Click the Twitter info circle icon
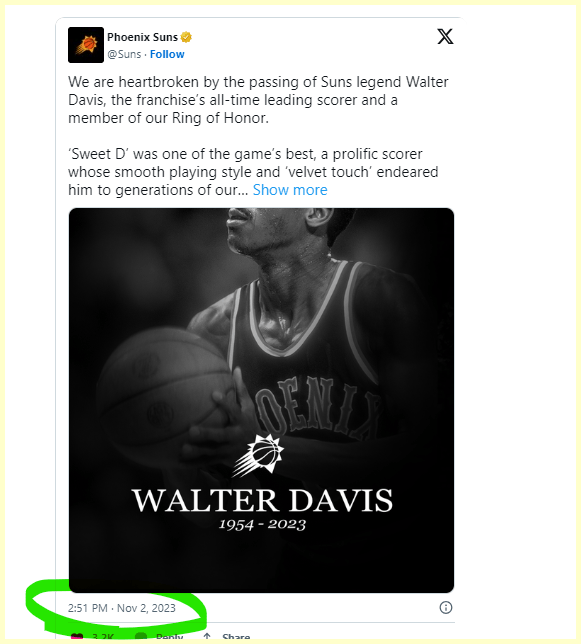 [x=446, y=607]
